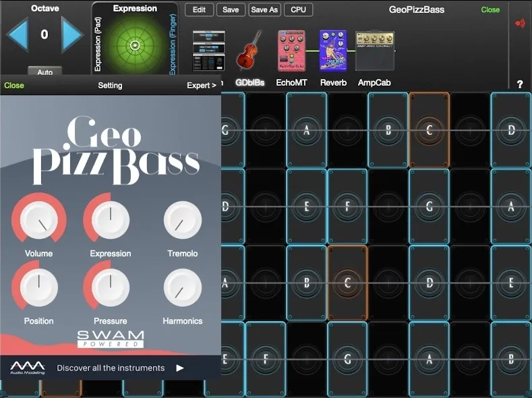The height and width of the screenshot is (398, 532).
Task: Click the green Close at top right
Action: (x=490, y=10)
